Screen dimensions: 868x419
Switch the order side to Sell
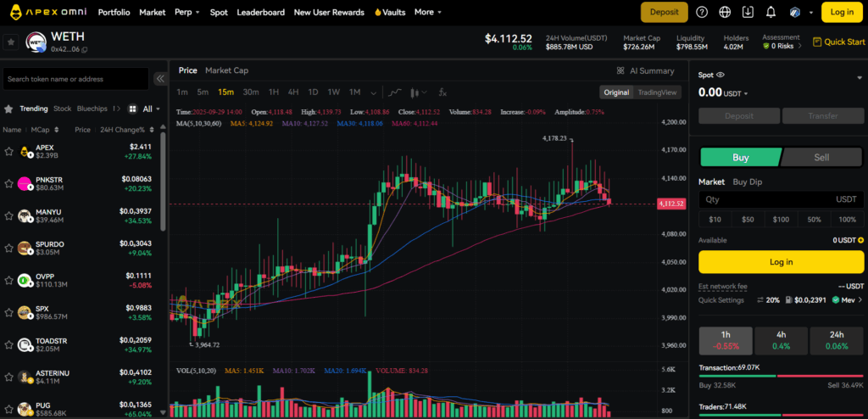coord(821,157)
